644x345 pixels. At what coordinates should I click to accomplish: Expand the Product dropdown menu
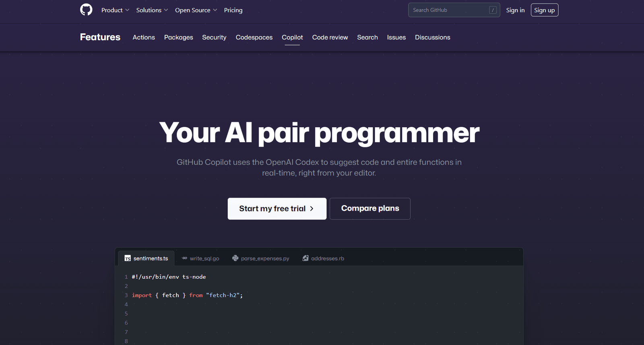coord(115,10)
